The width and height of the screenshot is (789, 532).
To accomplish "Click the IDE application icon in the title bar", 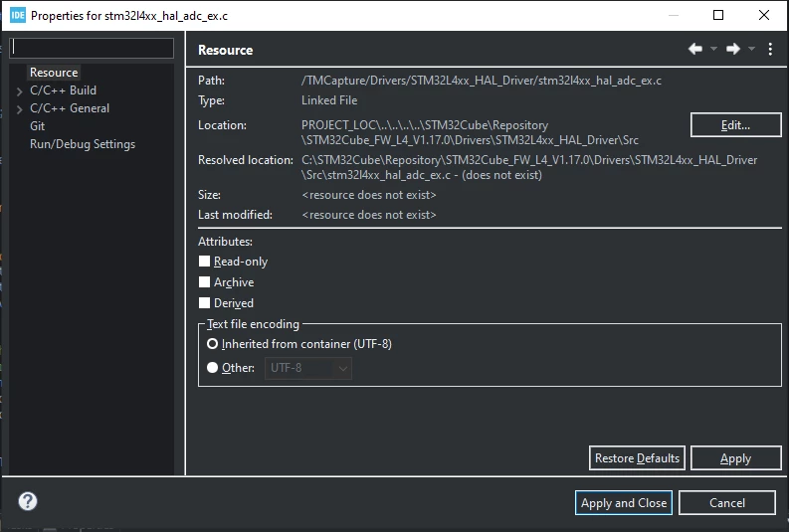I will coord(18,15).
